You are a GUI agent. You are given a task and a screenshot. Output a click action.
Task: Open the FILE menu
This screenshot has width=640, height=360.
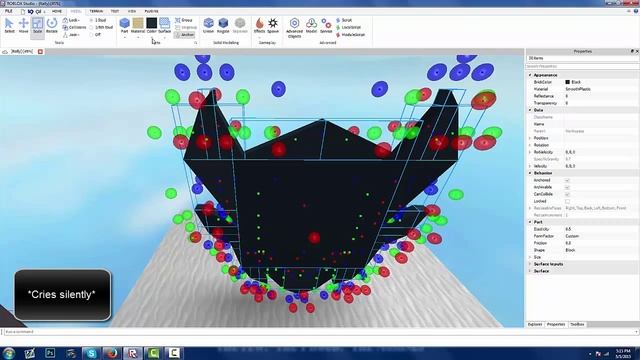(x=9, y=11)
